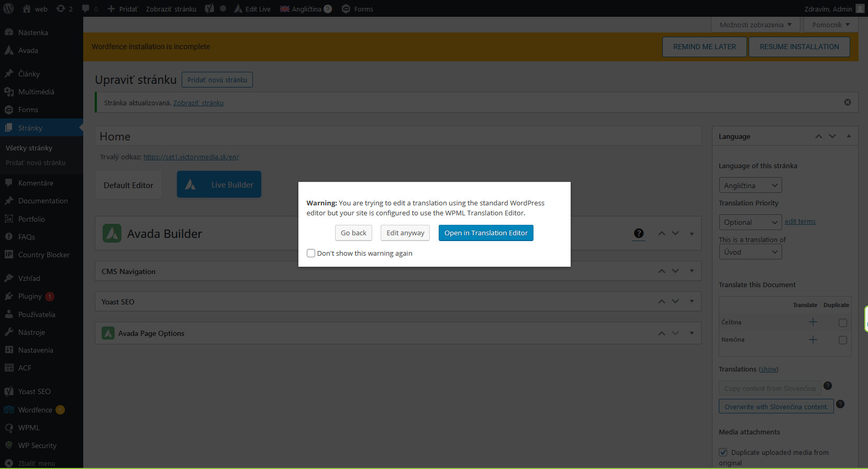Image resolution: width=868 pixels, height=469 pixels.
Task: Open the updates icon showing 2
Action: [x=64, y=9]
